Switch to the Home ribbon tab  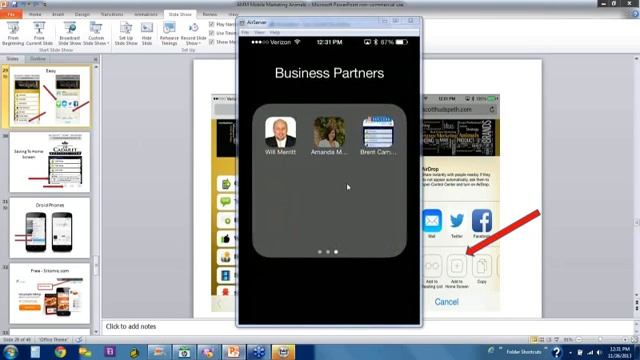tap(35, 14)
